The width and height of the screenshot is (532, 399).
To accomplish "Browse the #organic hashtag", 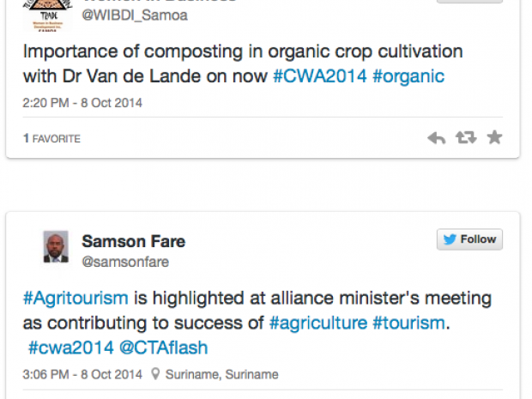I will (x=408, y=76).
